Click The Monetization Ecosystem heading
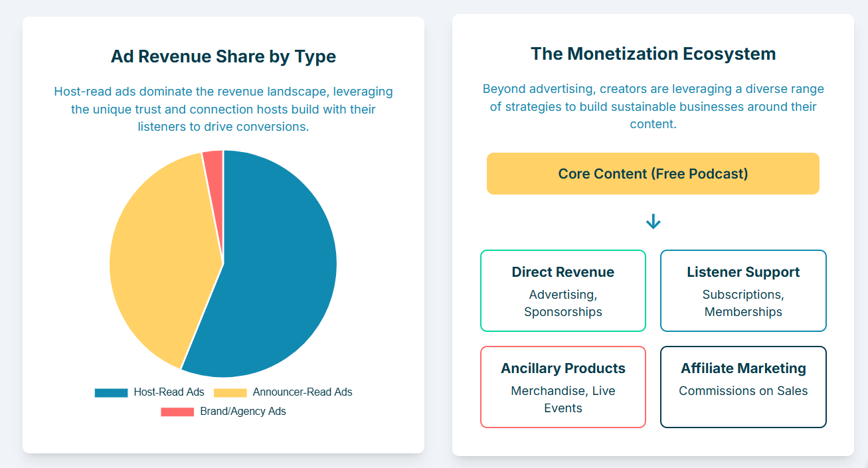 tap(653, 54)
